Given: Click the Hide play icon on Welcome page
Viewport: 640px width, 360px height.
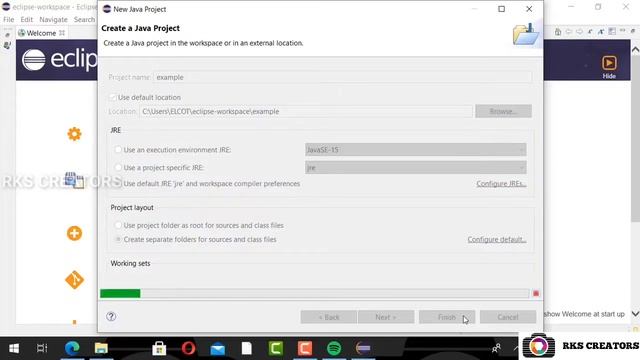Looking at the screenshot, I should (x=609, y=63).
